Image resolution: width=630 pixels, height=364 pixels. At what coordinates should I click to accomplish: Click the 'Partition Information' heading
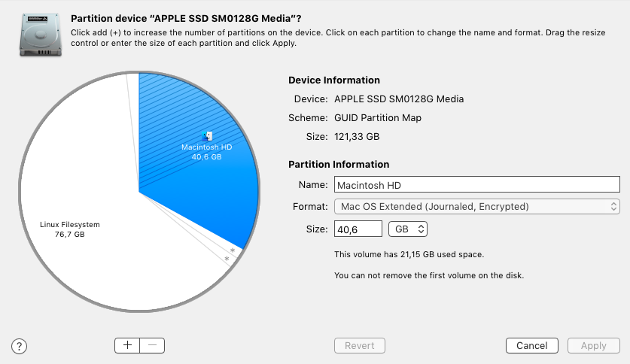[339, 164]
